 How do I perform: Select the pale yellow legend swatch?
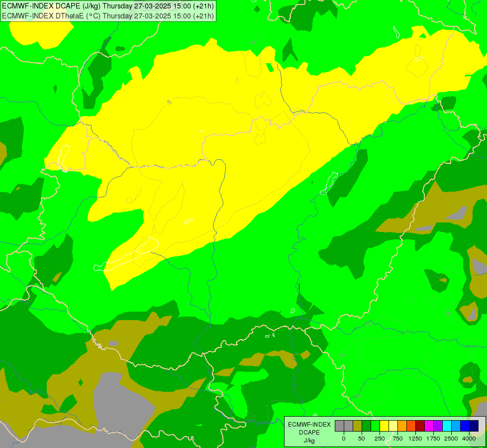[x=393, y=426]
